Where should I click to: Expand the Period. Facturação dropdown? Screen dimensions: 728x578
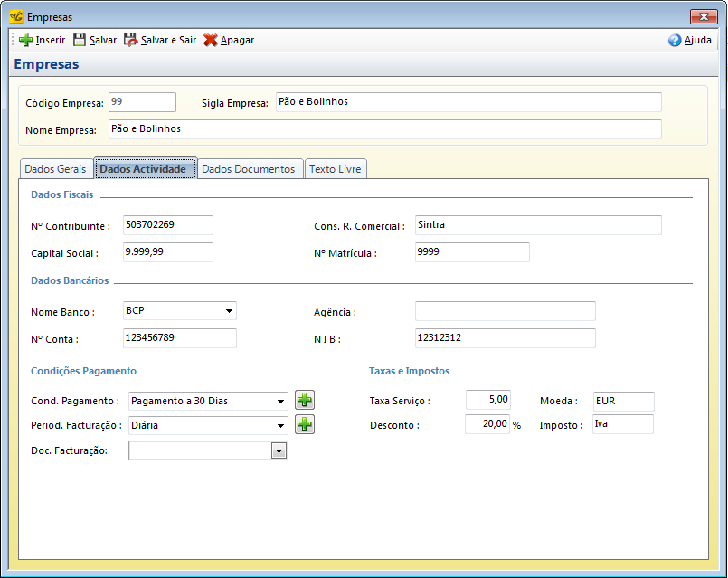pos(279,425)
